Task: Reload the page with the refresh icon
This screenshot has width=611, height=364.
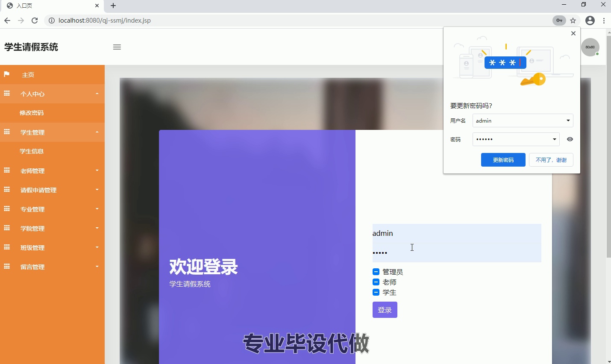Action: (35, 21)
